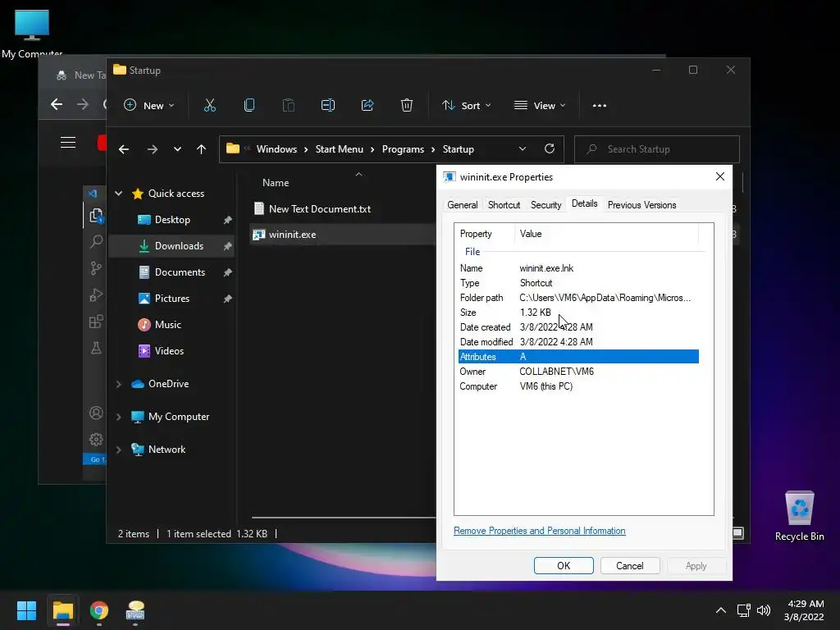Open Source Control icon in VS Code sidebar
840x630 pixels.
(96, 268)
